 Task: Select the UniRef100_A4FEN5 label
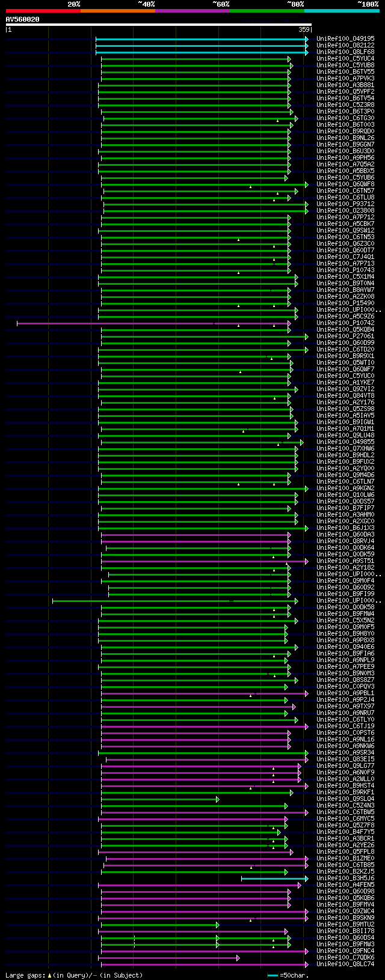pyautogui.click(x=345, y=884)
